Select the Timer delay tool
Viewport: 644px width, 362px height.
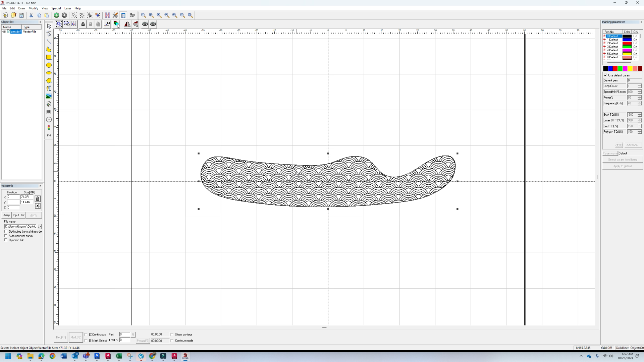(49, 120)
